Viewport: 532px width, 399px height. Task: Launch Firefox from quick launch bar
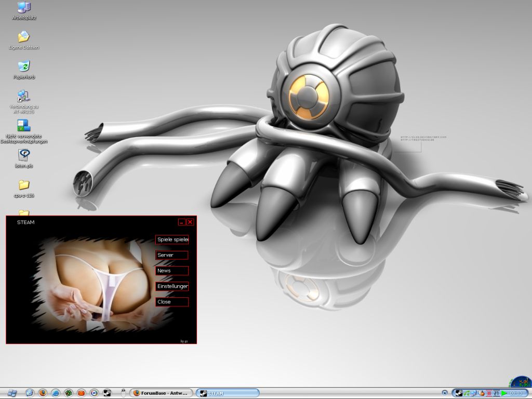click(x=43, y=393)
